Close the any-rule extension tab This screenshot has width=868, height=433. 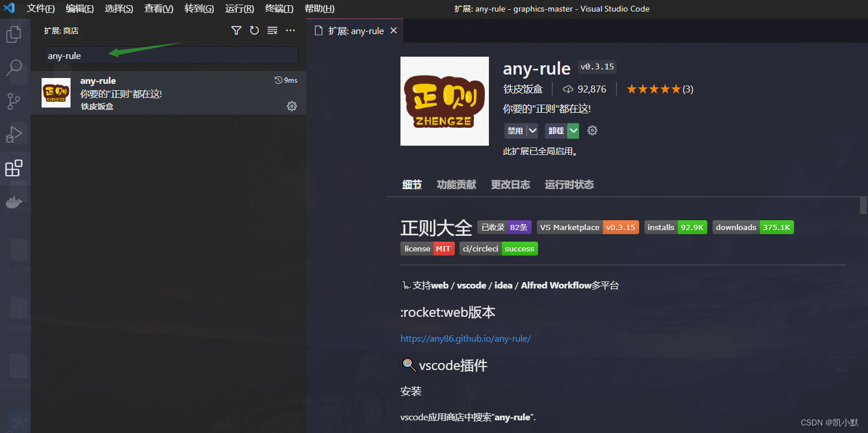coord(394,31)
